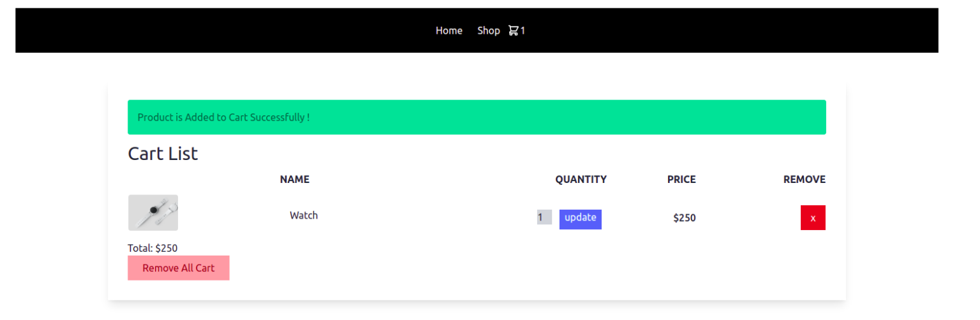This screenshot has width=980, height=320.
Task: Select the Watch product thumbnail image
Action: 153,212
